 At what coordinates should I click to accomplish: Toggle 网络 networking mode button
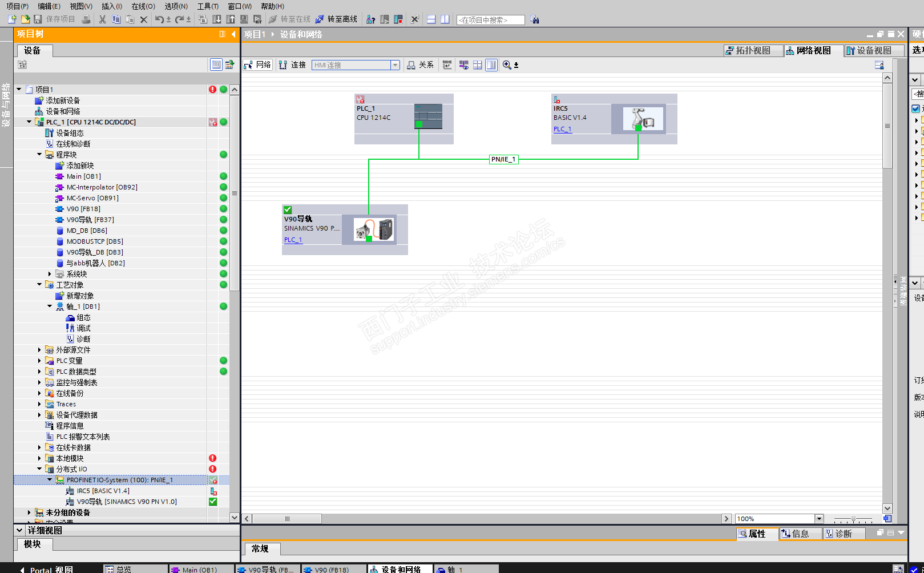(x=258, y=65)
